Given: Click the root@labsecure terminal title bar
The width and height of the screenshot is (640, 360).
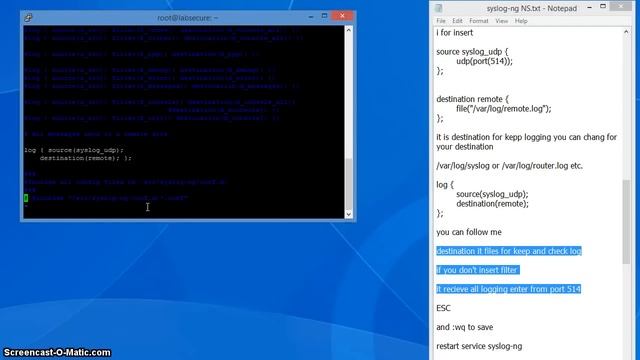Looking at the screenshot, I should pos(188,18).
